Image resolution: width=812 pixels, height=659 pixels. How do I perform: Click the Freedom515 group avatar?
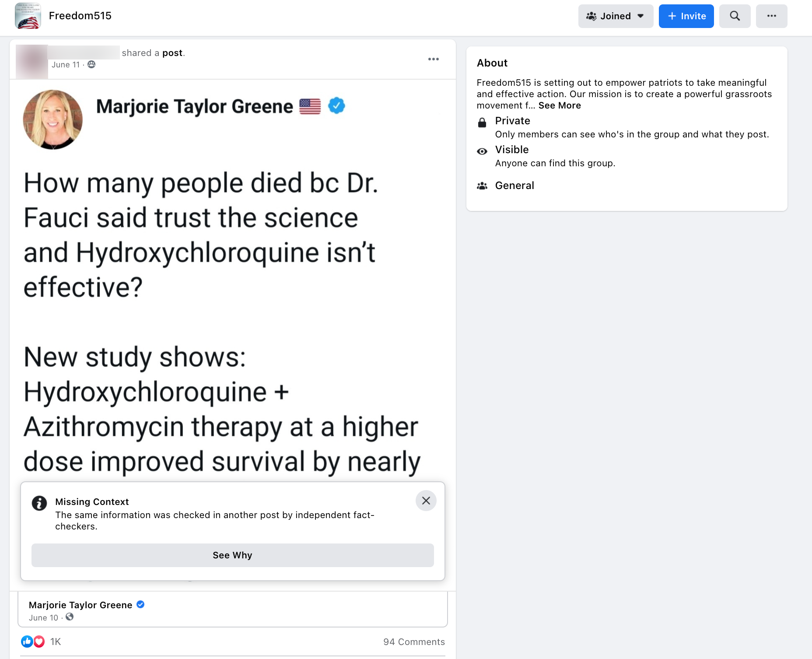(x=28, y=16)
